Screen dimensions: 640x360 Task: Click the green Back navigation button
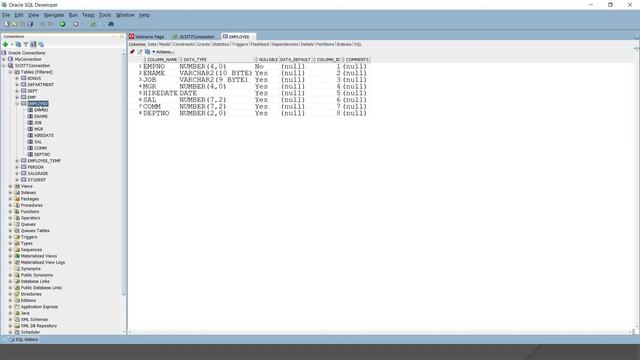pyautogui.click(x=62, y=24)
